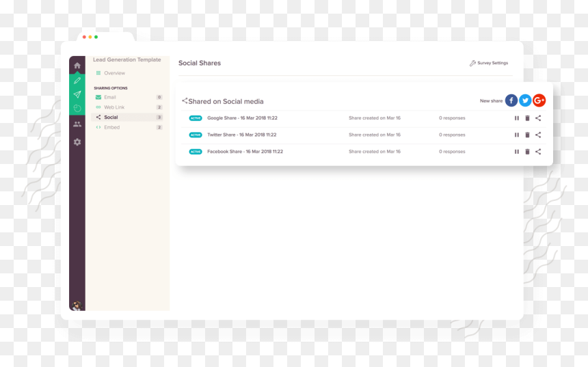Viewport: 588px width, 367px height.
Task: Open the pencil Edit section icon
Action: point(77,81)
